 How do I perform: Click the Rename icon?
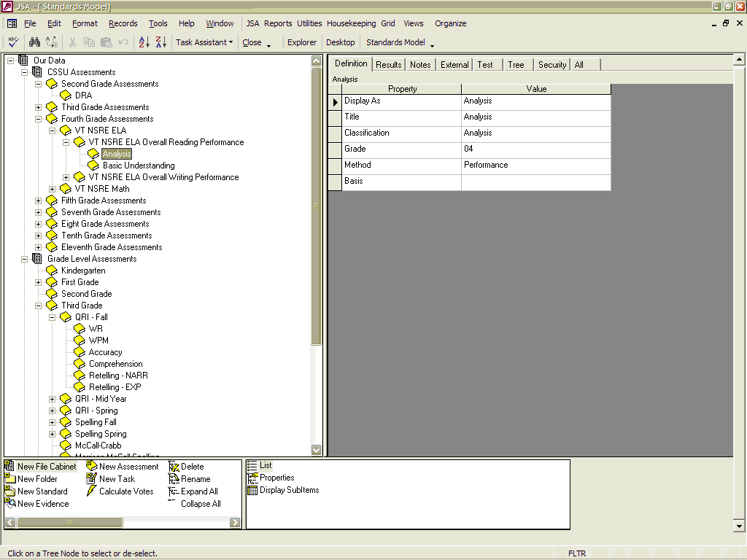point(174,479)
